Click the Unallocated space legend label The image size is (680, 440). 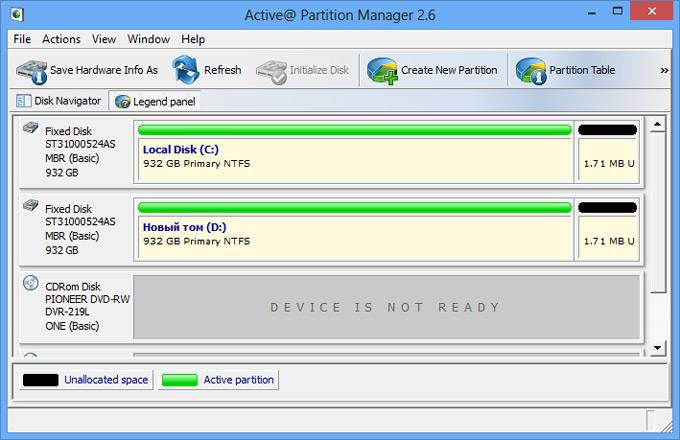pos(106,380)
